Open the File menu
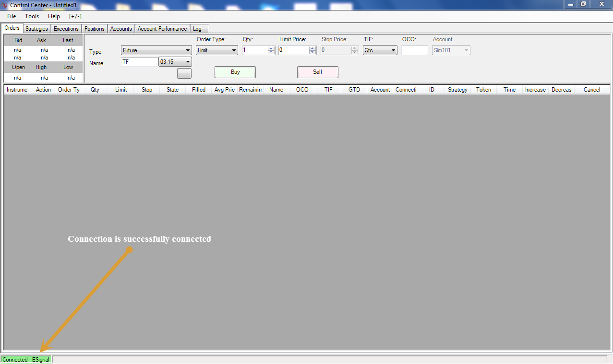The width and height of the screenshot is (613, 364). point(12,16)
